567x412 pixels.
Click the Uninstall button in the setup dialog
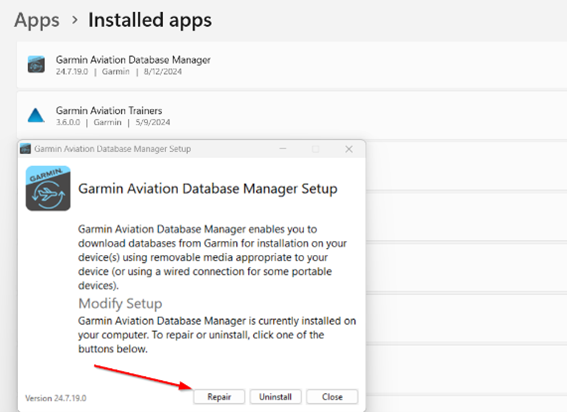275,397
